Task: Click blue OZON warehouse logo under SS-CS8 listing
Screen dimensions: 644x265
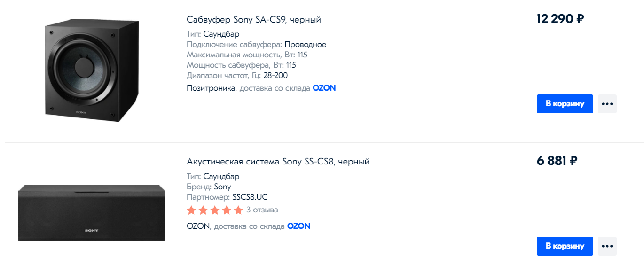Action: 298,226
